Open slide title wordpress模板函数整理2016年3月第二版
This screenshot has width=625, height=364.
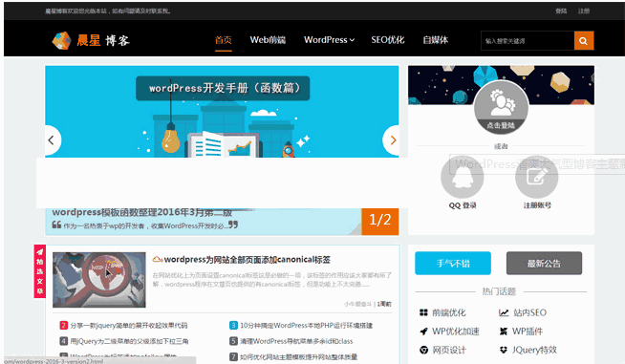coord(142,212)
